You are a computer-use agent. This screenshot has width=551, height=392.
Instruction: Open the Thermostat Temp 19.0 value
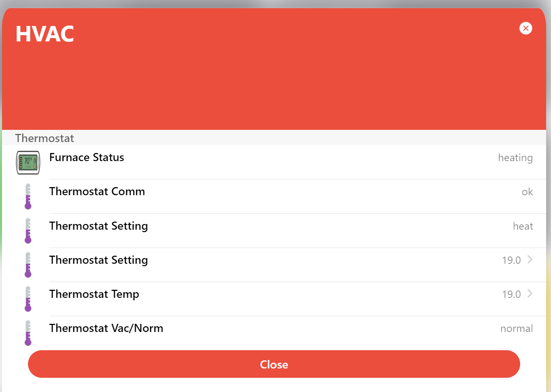[511, 294]
